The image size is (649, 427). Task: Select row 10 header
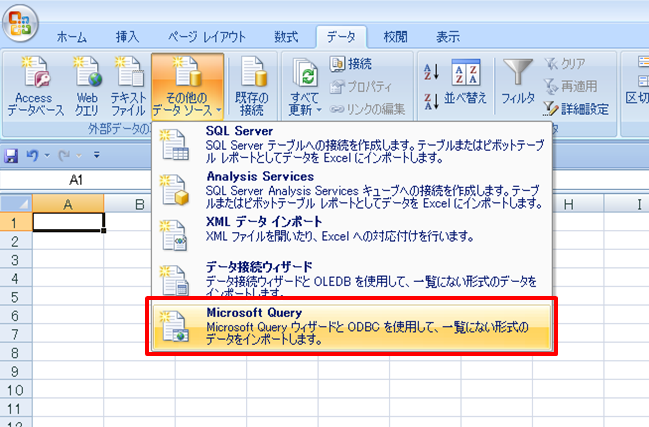pos(16,390)
